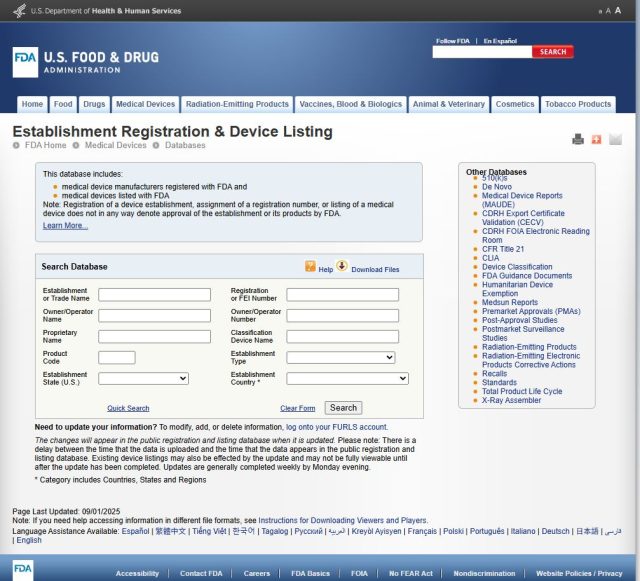Click the FDA logo in the header
This screenshot has height=581, width=640.
coord(25,62)
